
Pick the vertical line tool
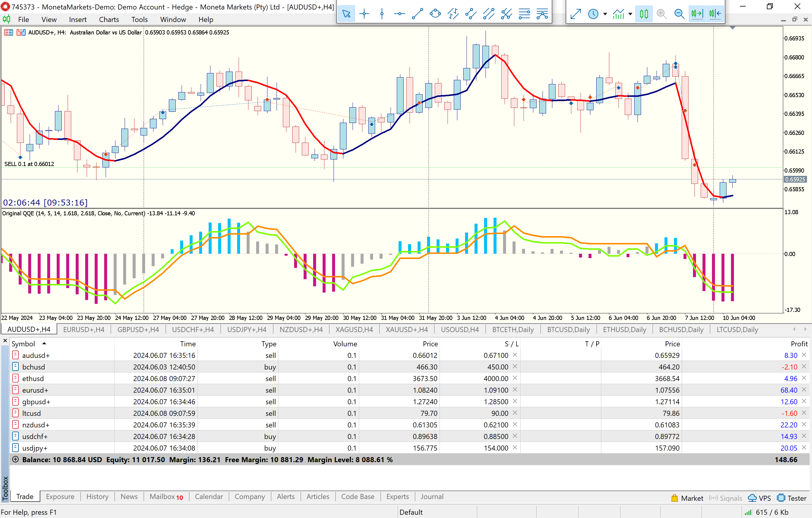click(382, 14)
